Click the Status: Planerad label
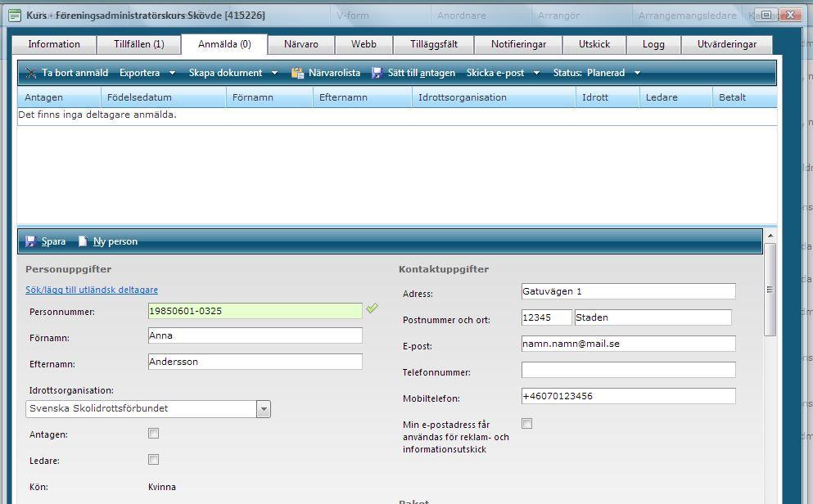 [589, 73]
